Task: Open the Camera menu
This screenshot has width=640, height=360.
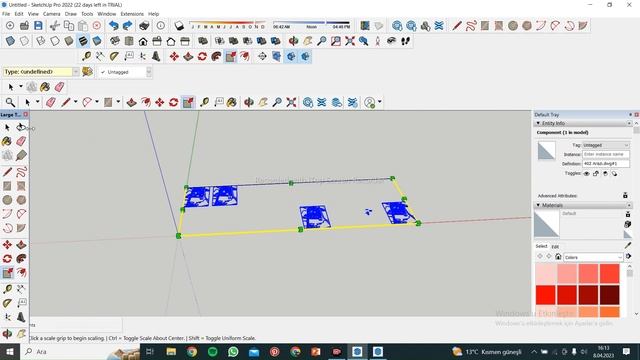Action: [51, 14]
